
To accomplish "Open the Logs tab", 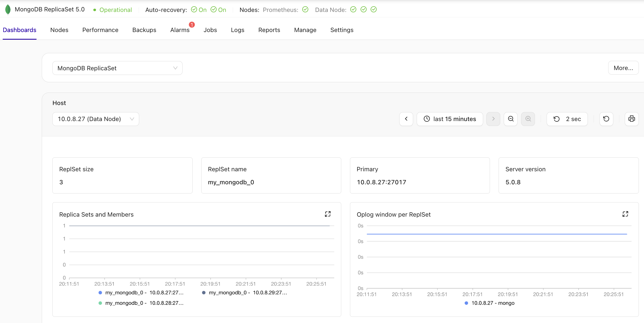I will pyautogui.click(x=238, y=30).
